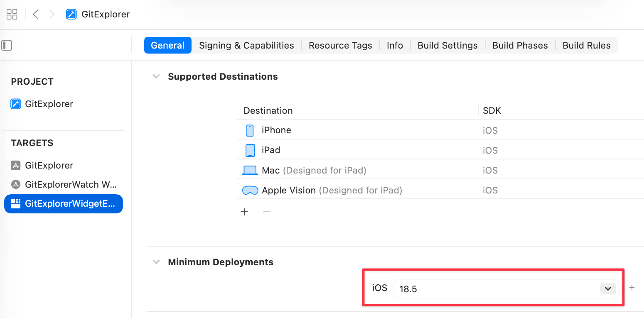Select the Apple Vision destination row
644x318 pixels.
[x=440, y=190]
